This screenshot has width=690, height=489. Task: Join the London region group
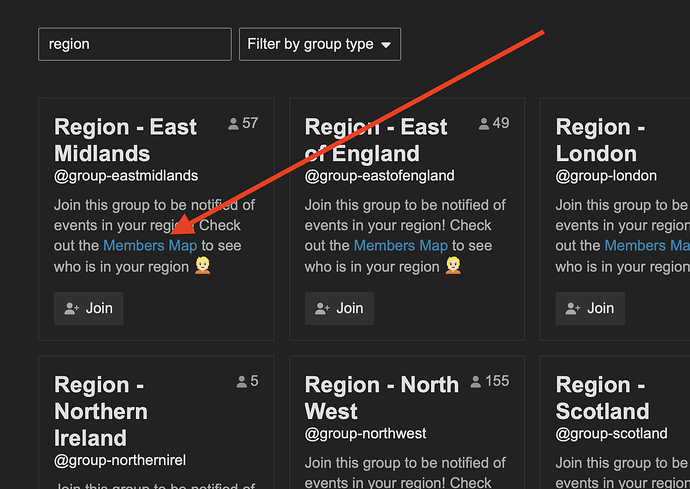point(590,309)
